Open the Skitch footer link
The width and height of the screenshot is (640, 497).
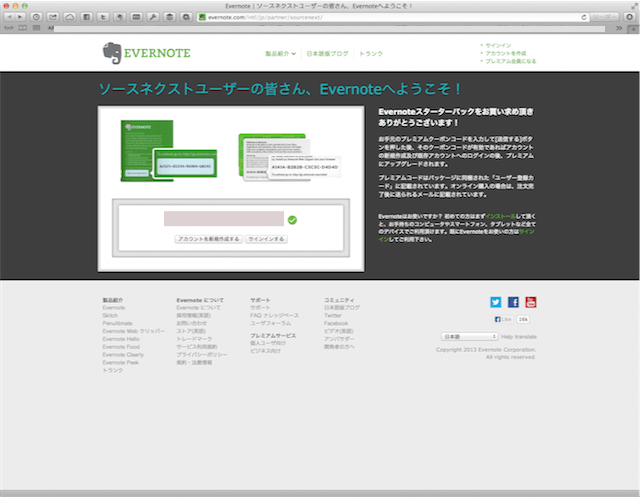click(x=110, y=315)
